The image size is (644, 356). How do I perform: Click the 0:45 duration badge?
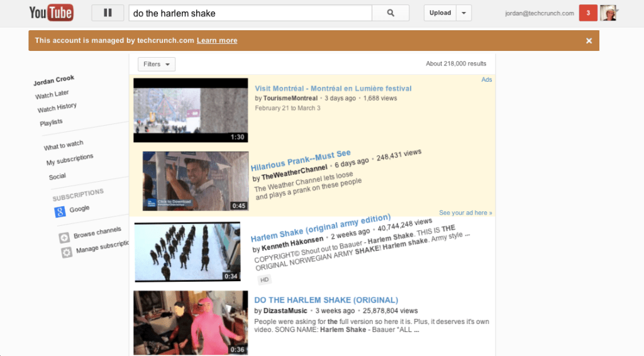click(238, 206)
